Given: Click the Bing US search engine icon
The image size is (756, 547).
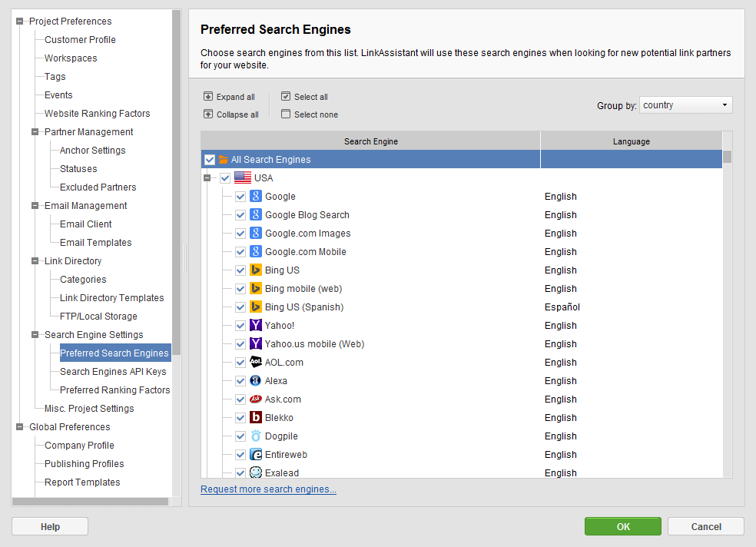Looking at the screenshot, I should tap(256, 270).
